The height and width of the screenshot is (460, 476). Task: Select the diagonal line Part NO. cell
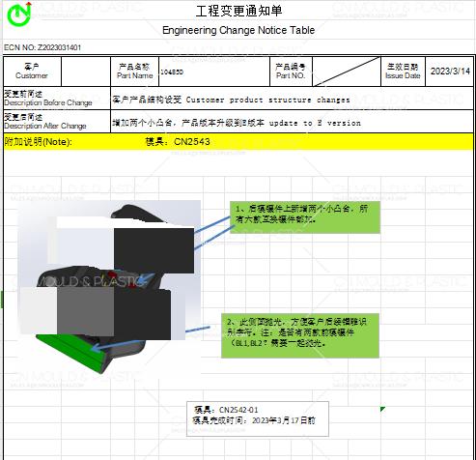coord(347,72)
